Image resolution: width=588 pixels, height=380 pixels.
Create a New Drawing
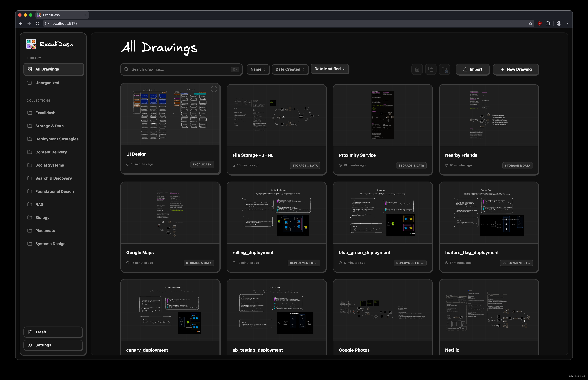516,69
